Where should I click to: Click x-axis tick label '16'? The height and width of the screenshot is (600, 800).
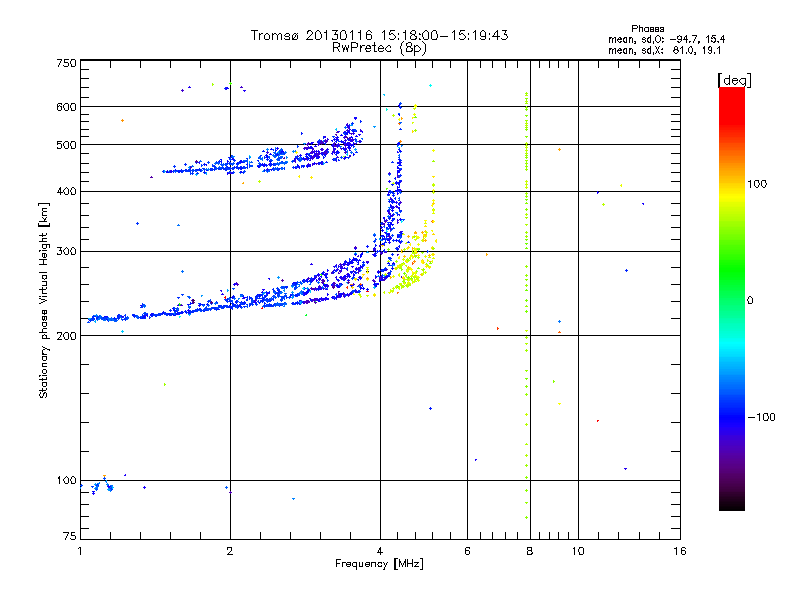[680, 551]
